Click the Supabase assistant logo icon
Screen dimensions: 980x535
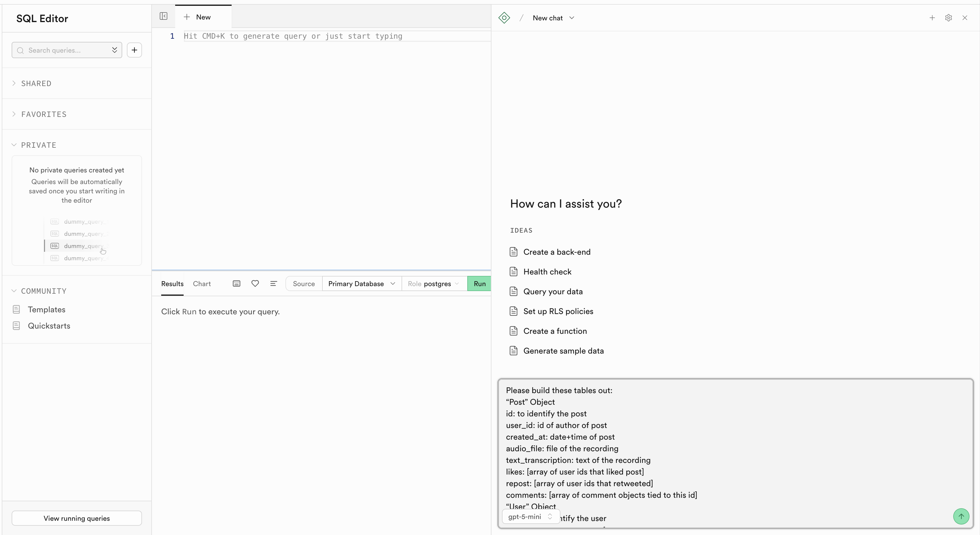point(504,17)
